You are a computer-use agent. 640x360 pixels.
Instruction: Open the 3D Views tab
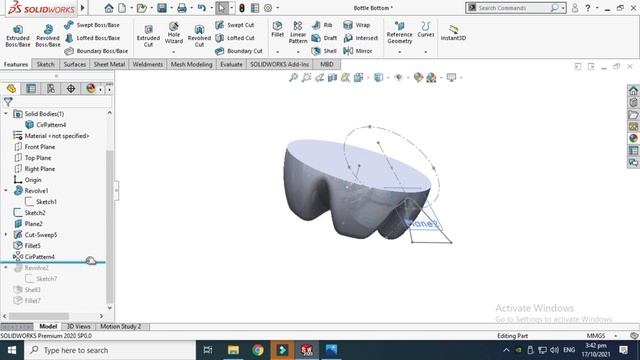point(78,327)
